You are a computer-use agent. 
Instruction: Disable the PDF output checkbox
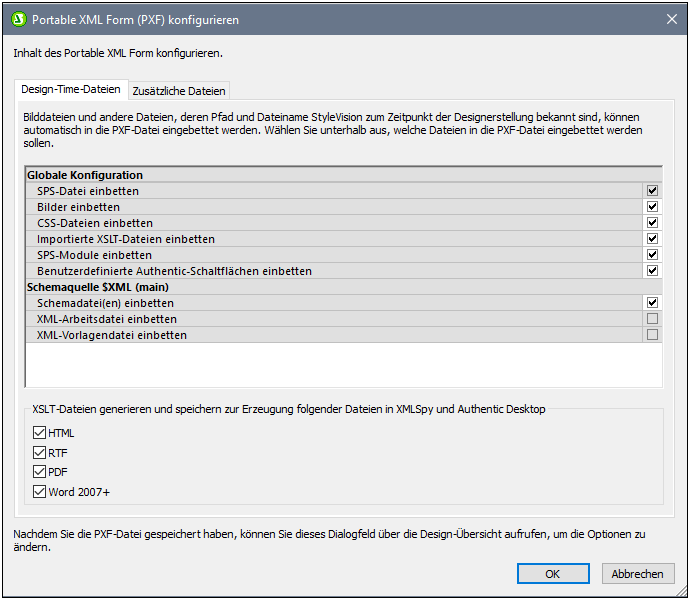[x=40, y=472]
